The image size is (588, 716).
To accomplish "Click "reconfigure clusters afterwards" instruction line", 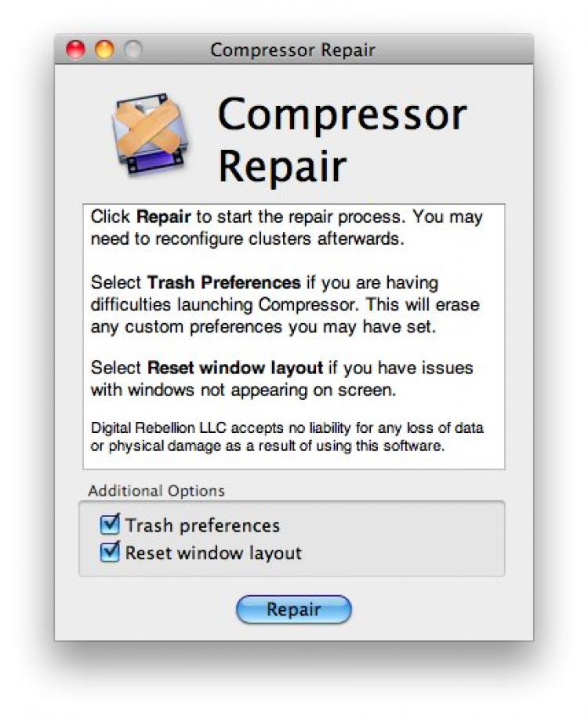I will [x=247, y=238].
